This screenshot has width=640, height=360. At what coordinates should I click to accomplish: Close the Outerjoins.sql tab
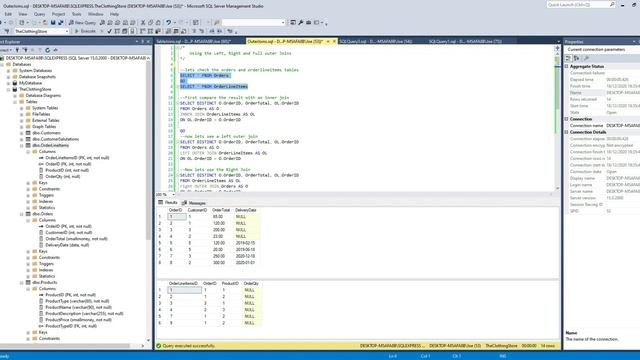click(x=334, y=41)
